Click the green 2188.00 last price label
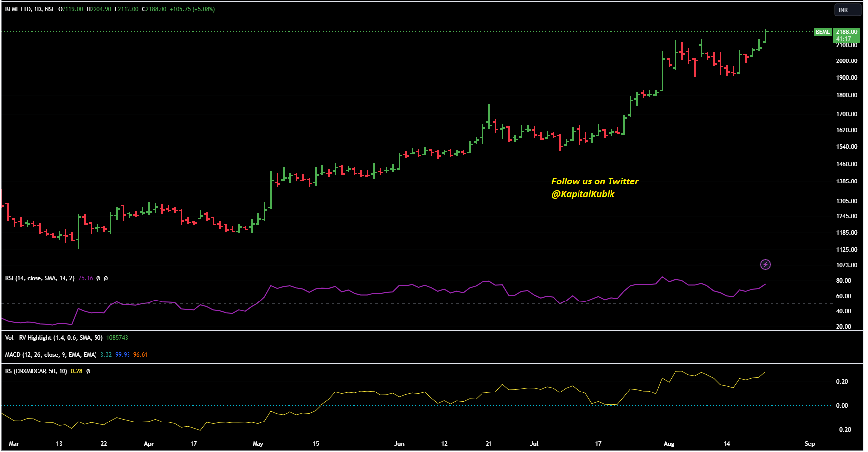868x452 pixels. 846,32
